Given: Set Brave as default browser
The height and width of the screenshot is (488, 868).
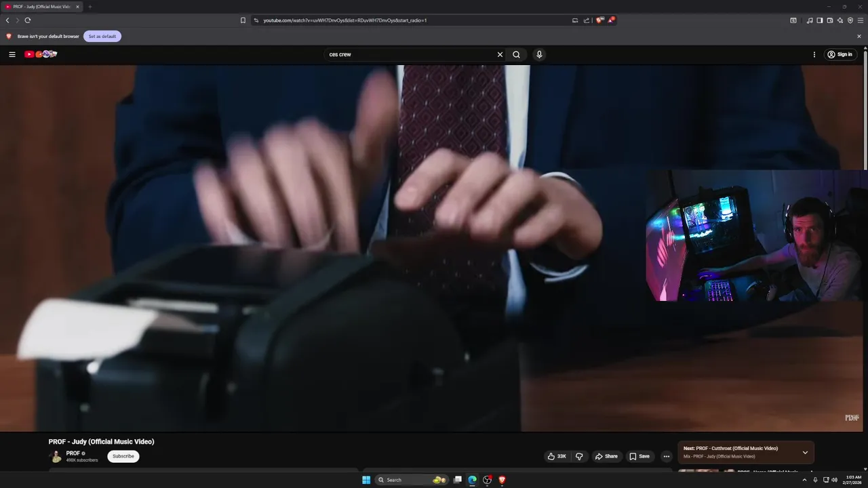Looking at the screenshot, I should pos(102,36).
